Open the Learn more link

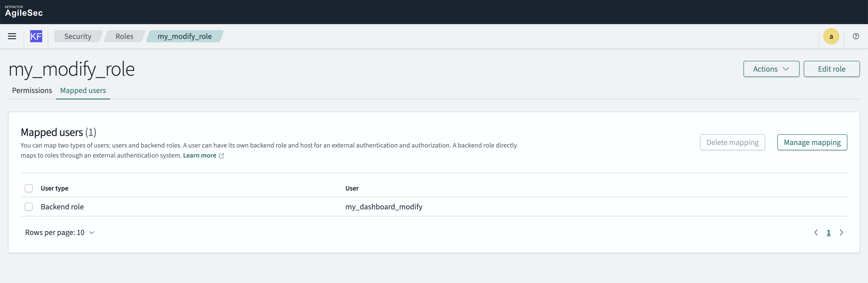199,156
